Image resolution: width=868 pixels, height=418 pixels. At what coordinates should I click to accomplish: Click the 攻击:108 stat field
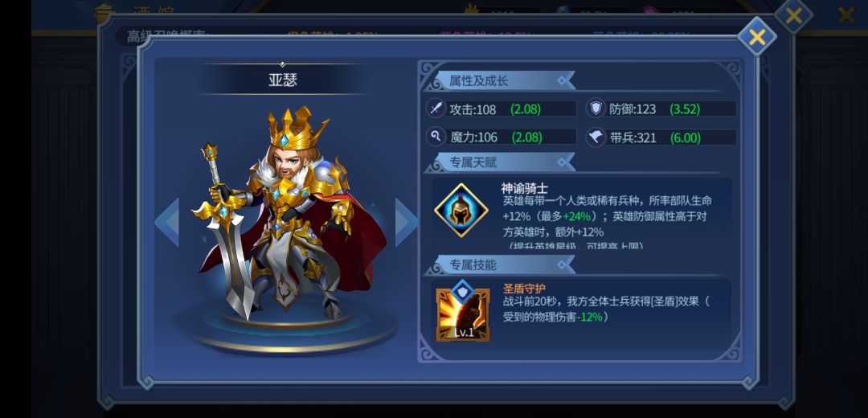501,109
